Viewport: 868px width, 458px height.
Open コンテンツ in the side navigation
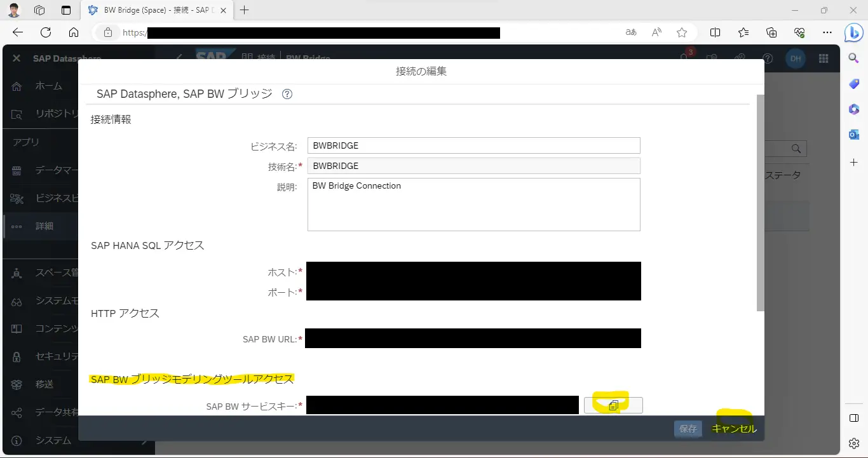click(41, 328)
